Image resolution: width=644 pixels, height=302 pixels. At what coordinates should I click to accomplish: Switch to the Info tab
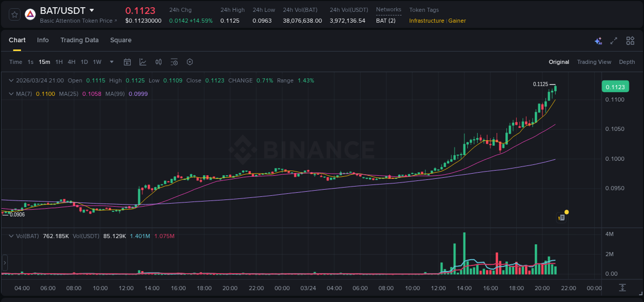[x=43, y=40]
